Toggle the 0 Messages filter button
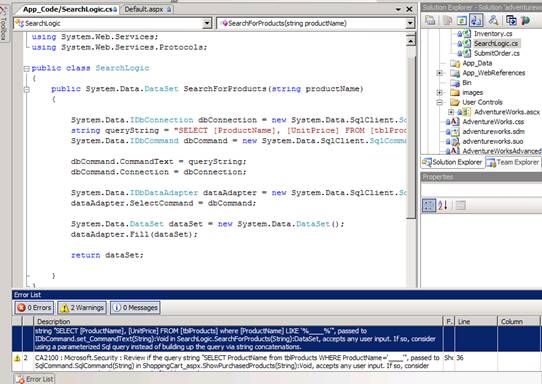The width and height of the screenshot is (542, 384). 135,308
